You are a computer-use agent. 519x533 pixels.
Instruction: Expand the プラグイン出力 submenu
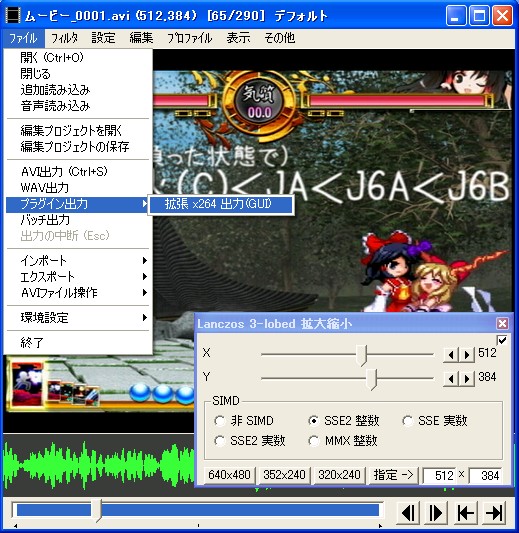pos(77,204)
